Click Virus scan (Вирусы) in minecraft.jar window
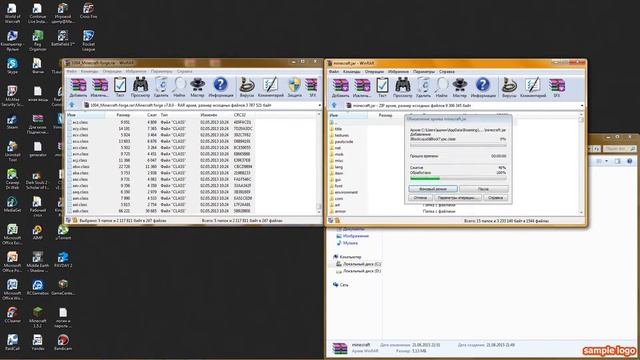The height and width of the screenshot is (360, 640). (509, 88)
